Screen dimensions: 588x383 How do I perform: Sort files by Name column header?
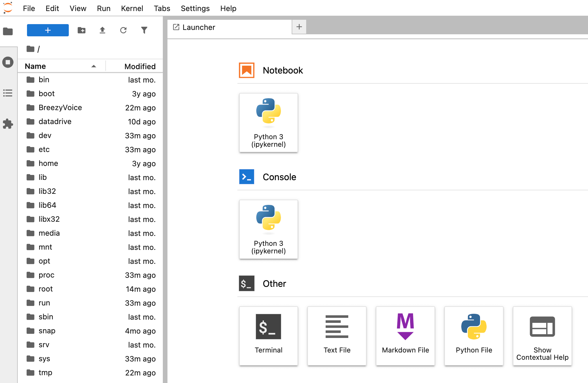tap(61, 66)
